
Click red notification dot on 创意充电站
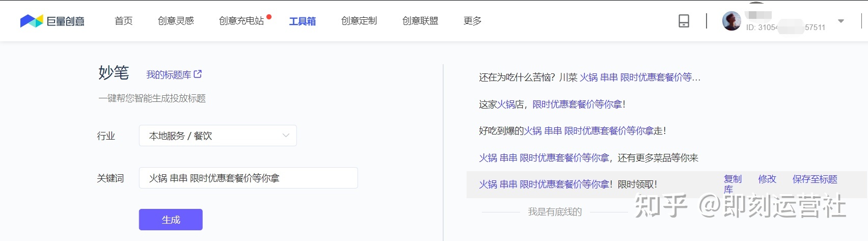[269, 17]
